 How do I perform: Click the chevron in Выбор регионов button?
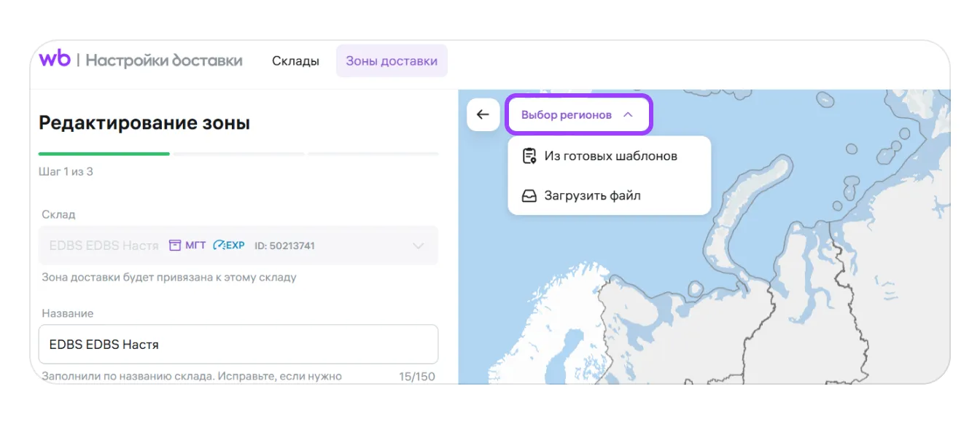point(628,115)
